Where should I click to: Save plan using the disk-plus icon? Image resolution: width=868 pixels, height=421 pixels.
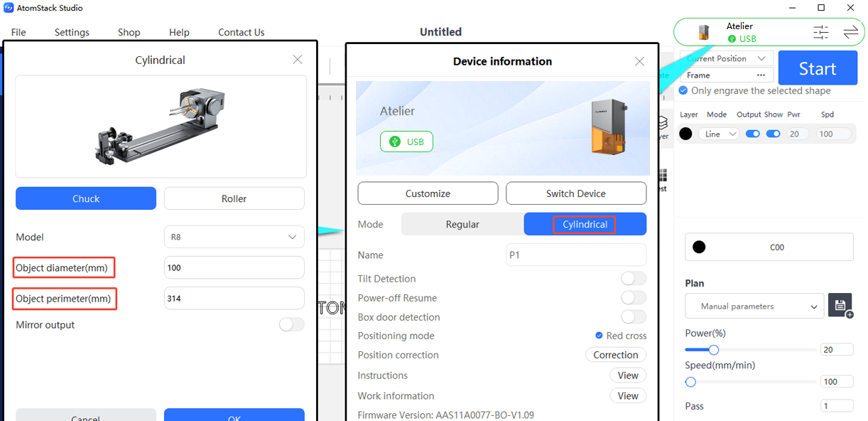(840, 306)
